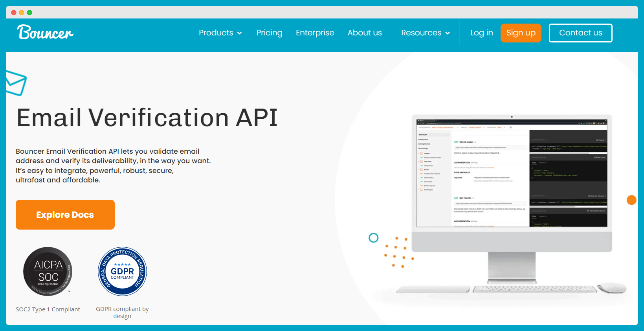644x331 pixels.
Task: Click the red window close dot
Action: point(14,13)
